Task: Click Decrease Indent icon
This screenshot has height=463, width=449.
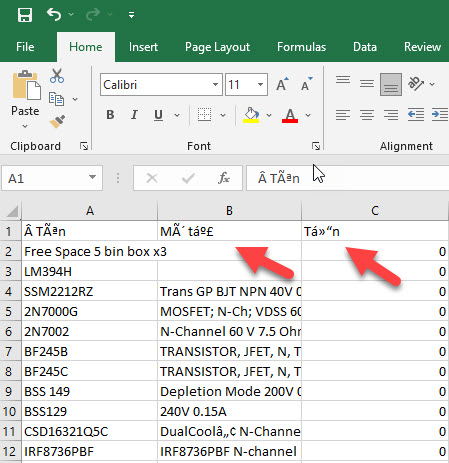Action: tap(416, 114)
